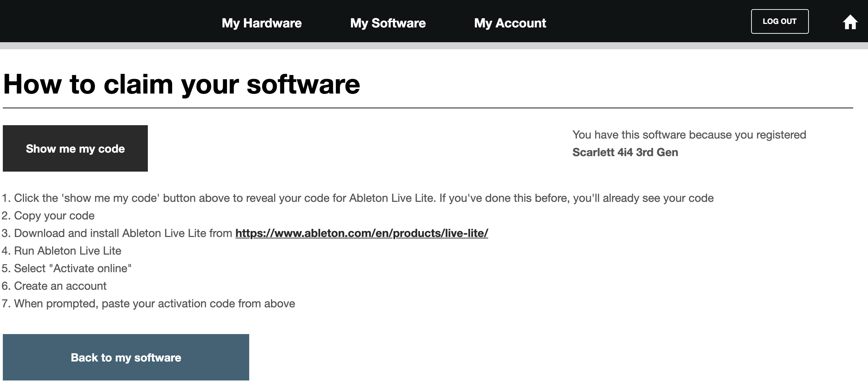Click Back to my software button

(x=126, y=357)
